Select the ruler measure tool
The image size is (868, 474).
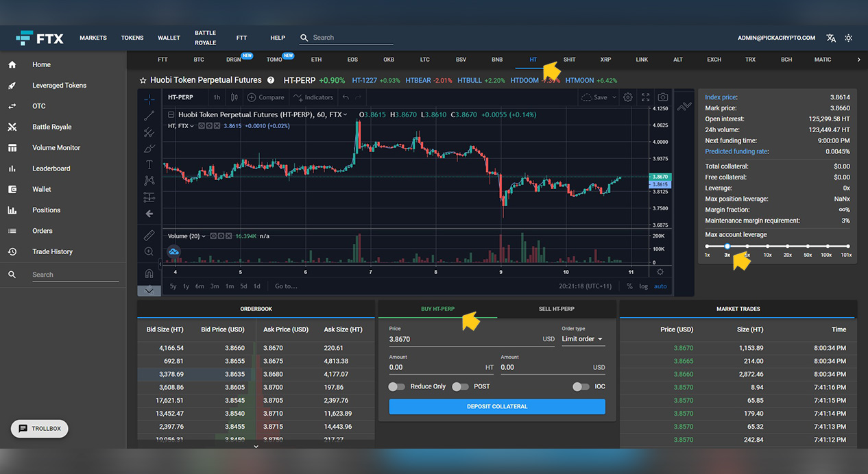click(x=149, y=236)
